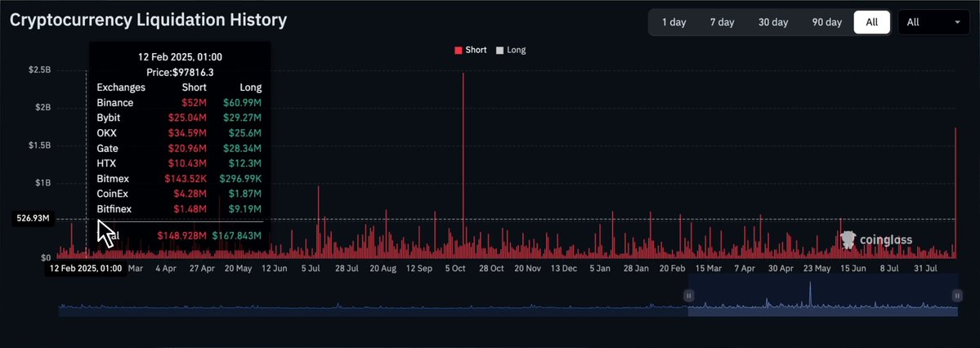The height and width of the screenshot is (348, 980).
Task: Click the 27 Apr x-axis date
Action: point(202,268)
